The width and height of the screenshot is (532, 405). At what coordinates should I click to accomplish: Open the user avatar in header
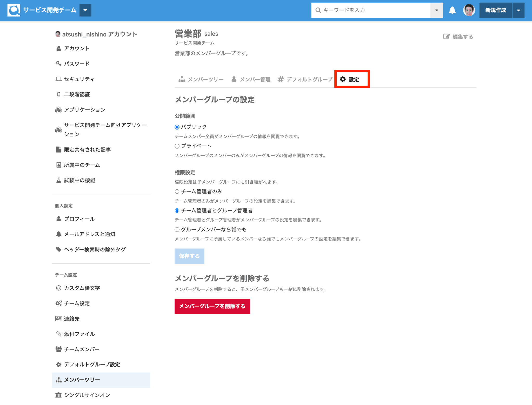coord(469,10)
